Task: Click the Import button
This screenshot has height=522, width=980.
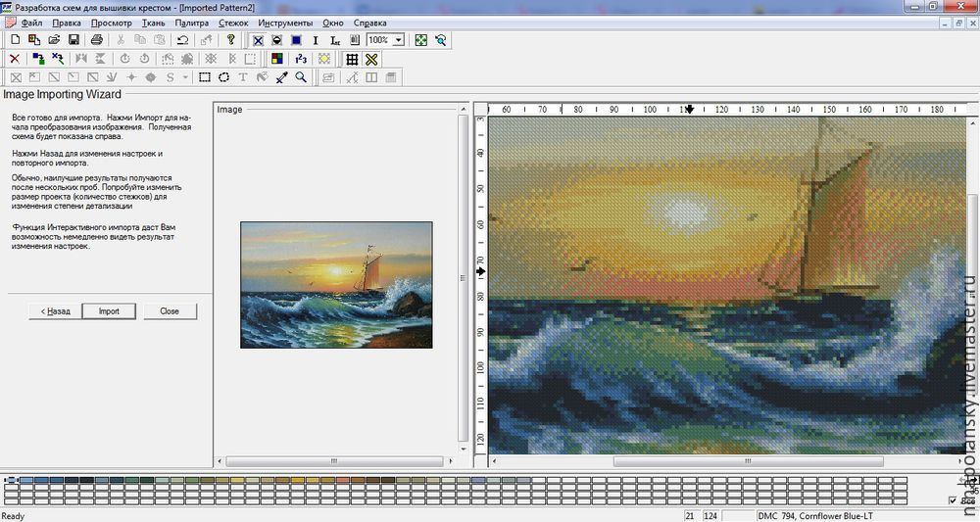Action: point(109,311)
